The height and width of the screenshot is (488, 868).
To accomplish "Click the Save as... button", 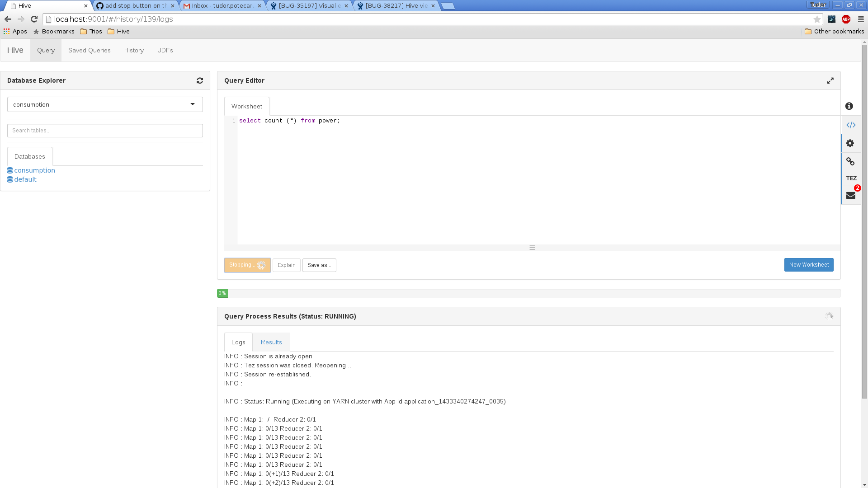I will pos(319,265).
